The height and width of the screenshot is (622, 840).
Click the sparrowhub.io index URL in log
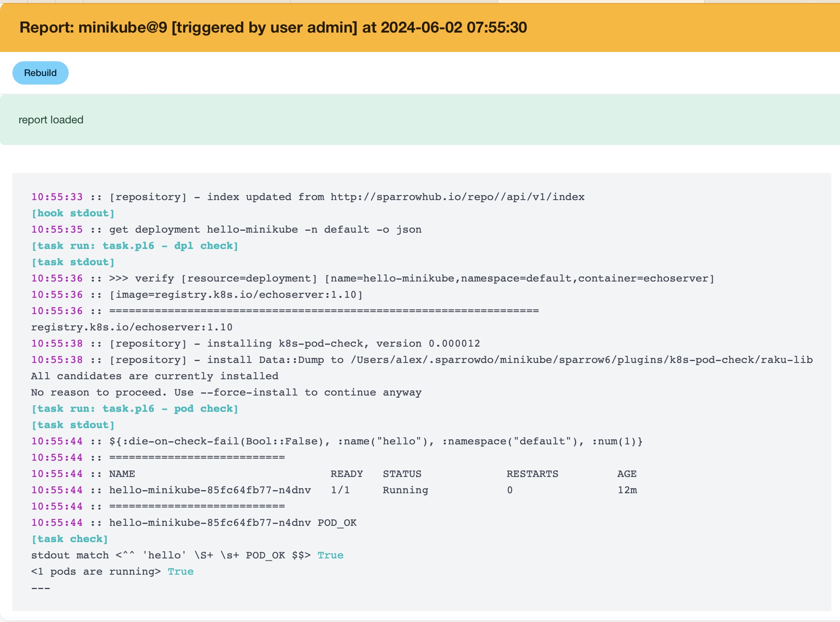point(457,197)
